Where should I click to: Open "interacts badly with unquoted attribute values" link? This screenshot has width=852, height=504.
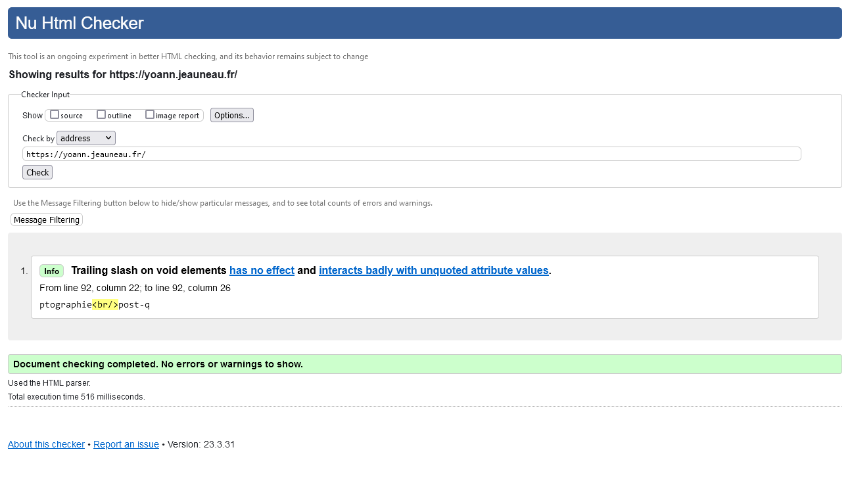tap(433, 270)
